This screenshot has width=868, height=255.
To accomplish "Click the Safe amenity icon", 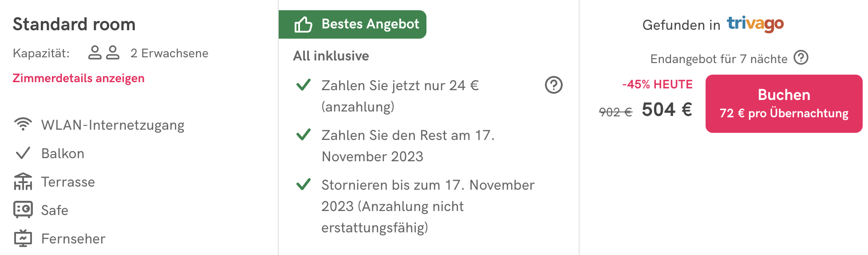I will point(23,210).
